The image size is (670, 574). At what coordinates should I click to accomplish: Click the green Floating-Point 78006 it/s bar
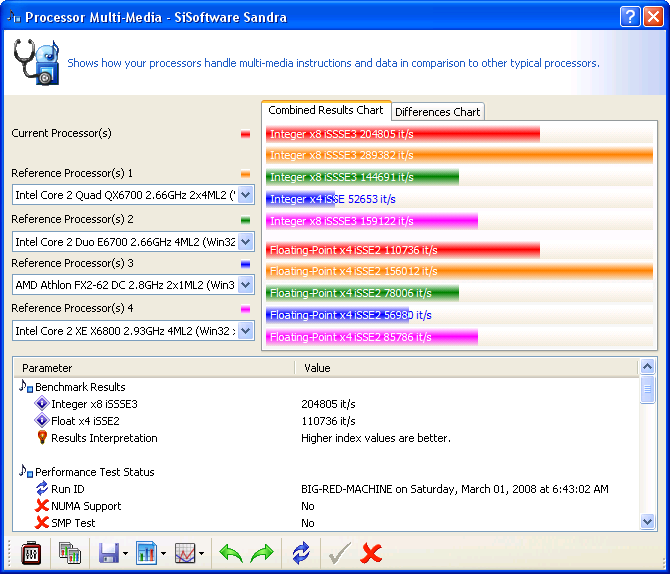tap(362, 293)
